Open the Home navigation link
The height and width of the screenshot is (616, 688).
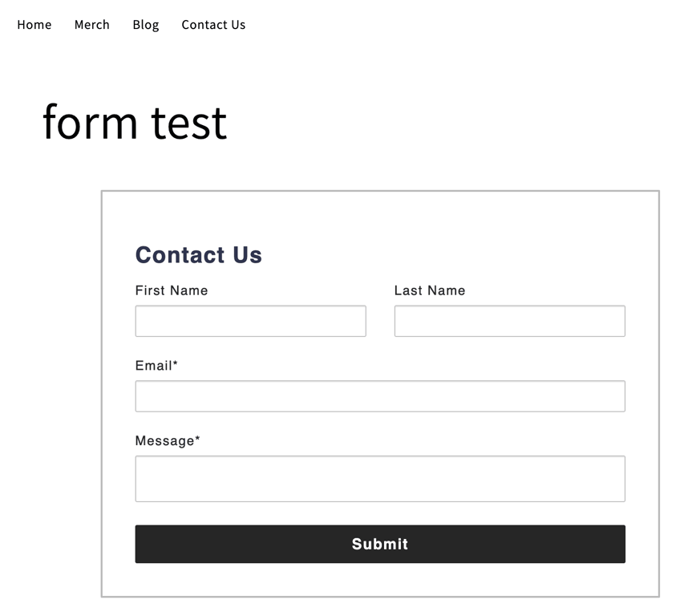click(x=34, y=25)
